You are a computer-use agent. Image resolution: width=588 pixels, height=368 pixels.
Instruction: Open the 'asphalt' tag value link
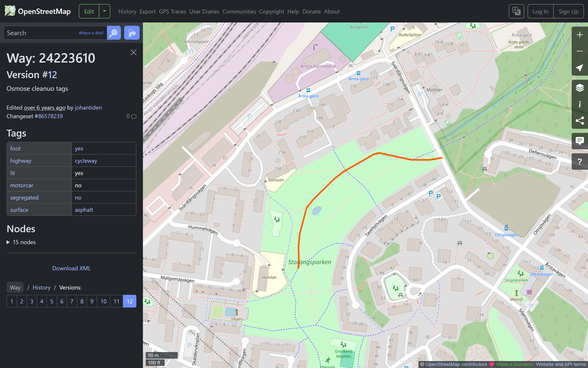[84, 210]
